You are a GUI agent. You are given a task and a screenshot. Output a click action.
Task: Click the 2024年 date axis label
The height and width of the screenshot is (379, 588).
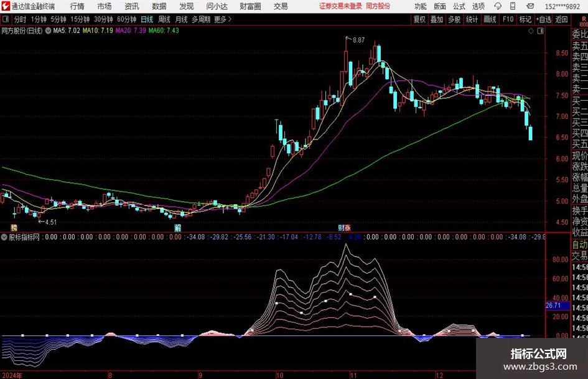point(12,375)
